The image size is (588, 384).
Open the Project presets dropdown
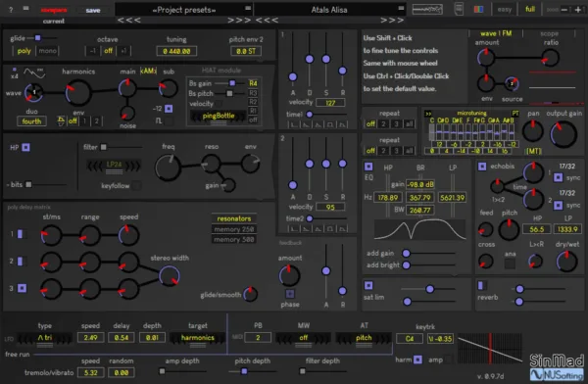184,10
